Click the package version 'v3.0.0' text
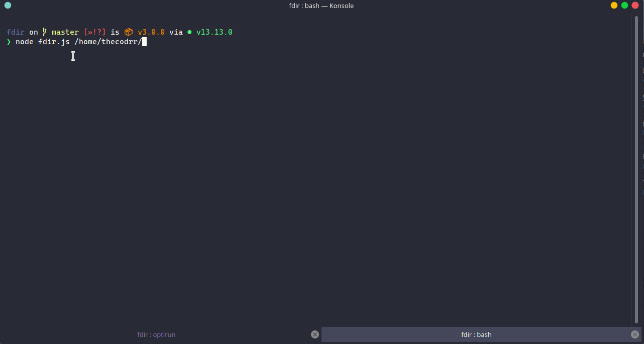The height and width of the screenshot is (344, 644). coord(151,32)
